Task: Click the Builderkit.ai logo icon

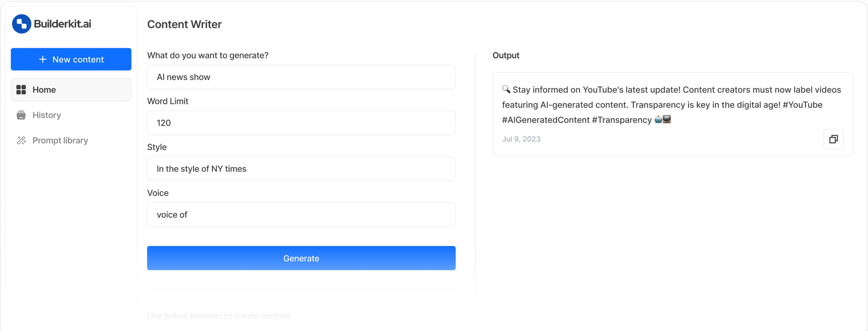Action: (22, 24)
